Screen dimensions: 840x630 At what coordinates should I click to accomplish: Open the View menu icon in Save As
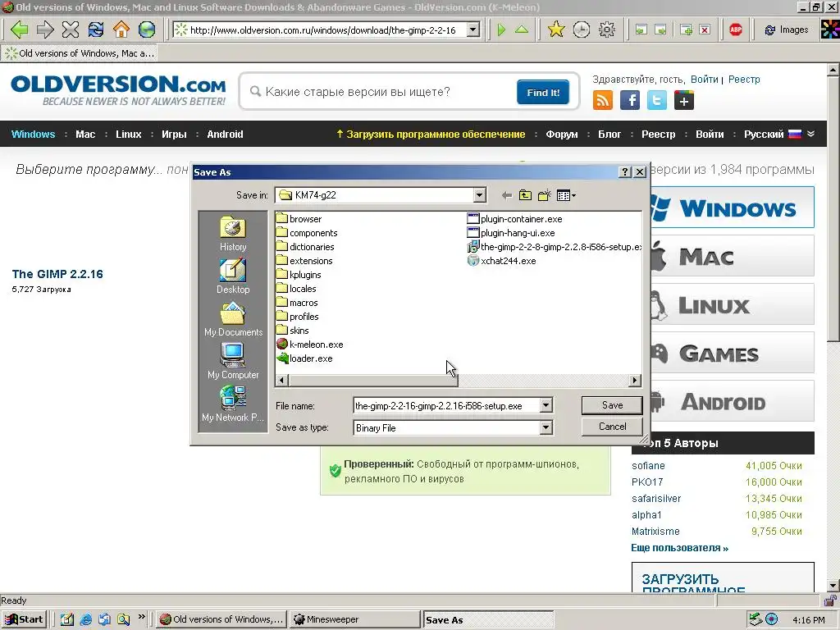566,195
